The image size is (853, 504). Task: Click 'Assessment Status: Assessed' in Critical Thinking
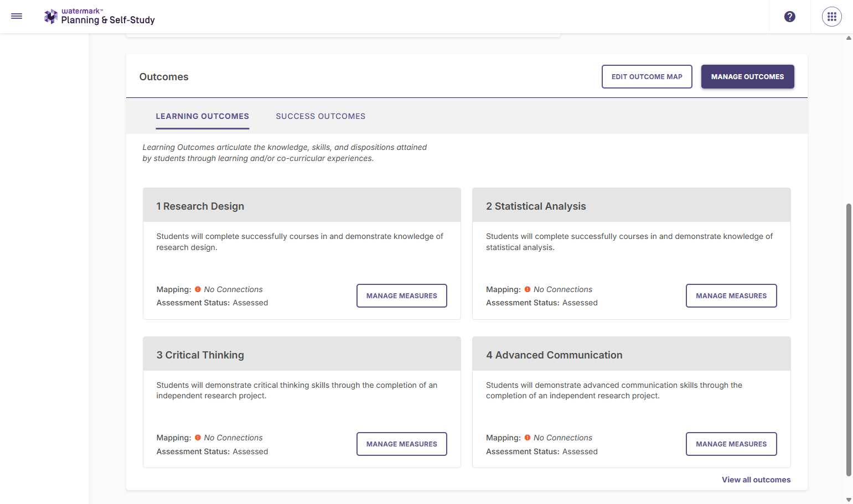click(212, 451)
